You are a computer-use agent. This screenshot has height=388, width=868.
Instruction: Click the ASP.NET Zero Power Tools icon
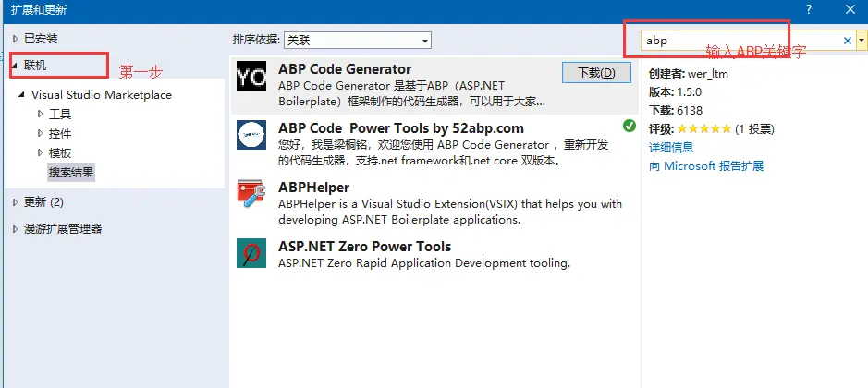pyautogui.click(x=251, y=253)
